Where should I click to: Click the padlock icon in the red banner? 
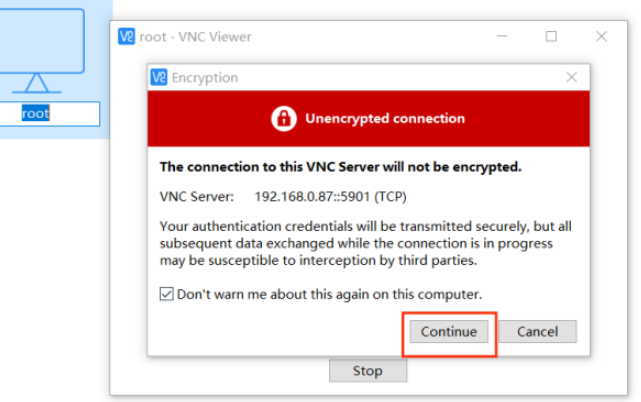coord(284,119)
